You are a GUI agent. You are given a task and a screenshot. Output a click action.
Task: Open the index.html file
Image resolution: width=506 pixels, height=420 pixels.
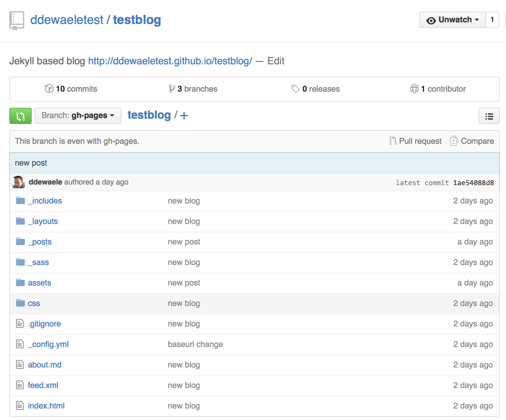click(46, 406)
